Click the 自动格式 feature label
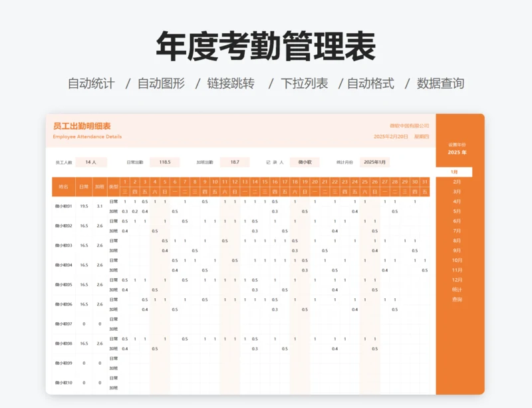 click(370, 83)
